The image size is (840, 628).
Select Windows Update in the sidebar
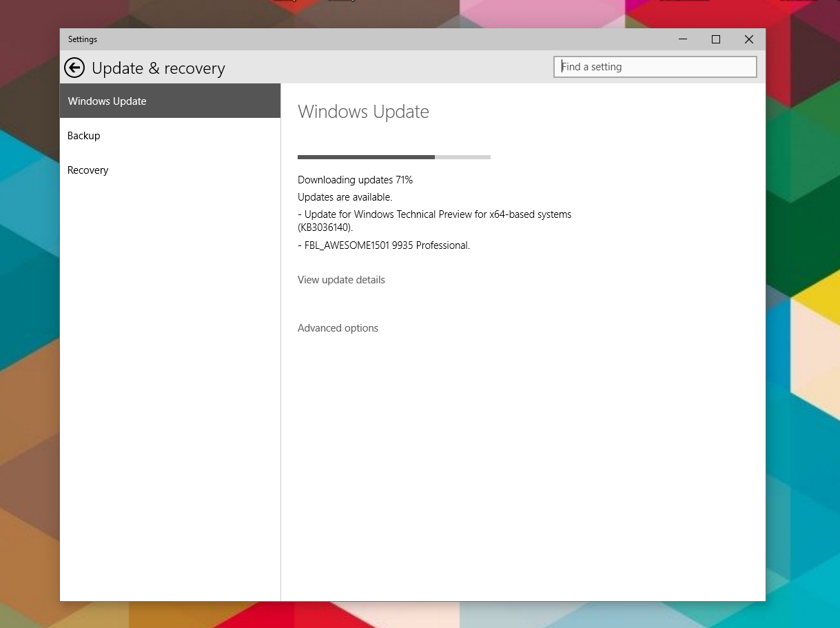pyautogui.click(x=170, y=101)
